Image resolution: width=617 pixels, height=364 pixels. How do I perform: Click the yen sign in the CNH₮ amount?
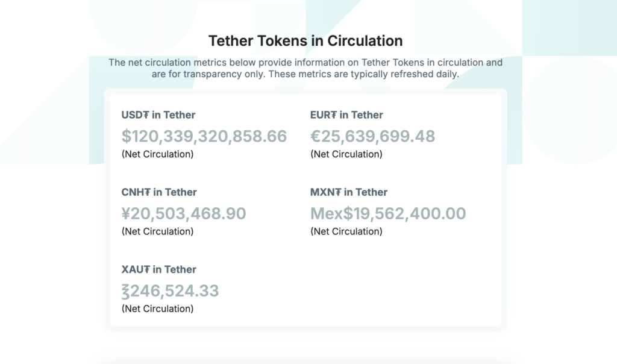[x=127, y=213]
